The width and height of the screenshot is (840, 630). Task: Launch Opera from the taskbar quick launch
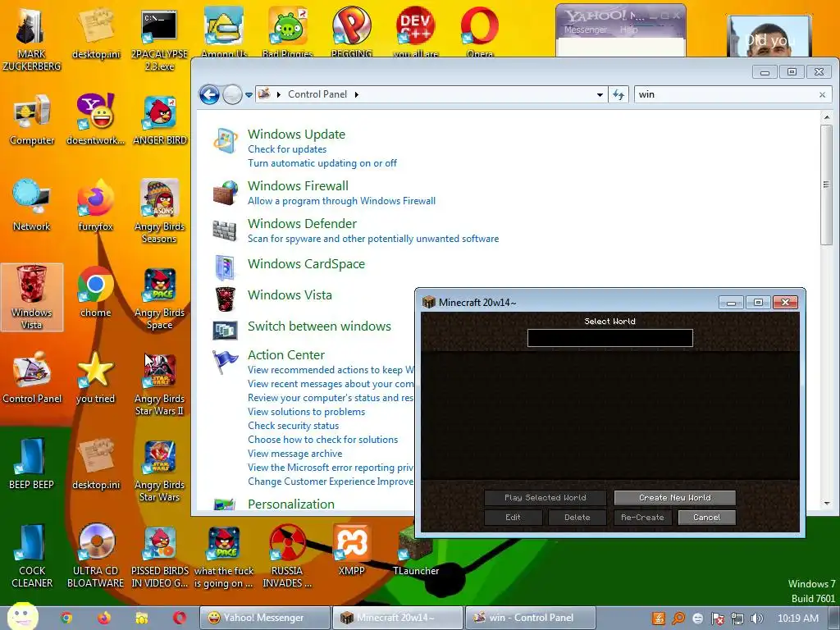pos(180,618)
